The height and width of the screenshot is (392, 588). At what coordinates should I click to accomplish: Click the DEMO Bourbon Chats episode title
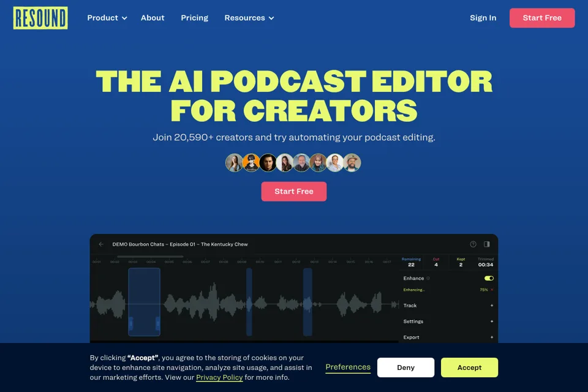click(180, 244)
